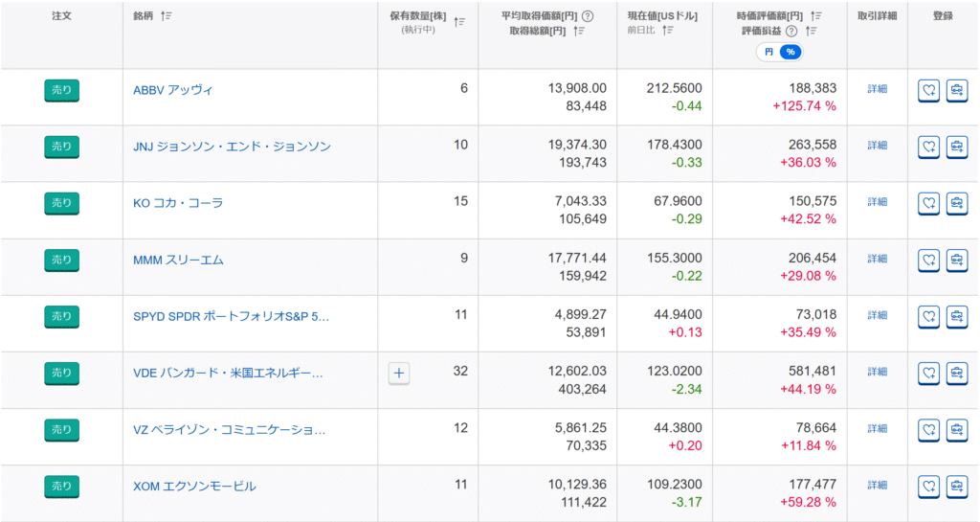The width and height of the screenshot is (980, 522).
Task: Click KO row portfolio briefcase icon
Action: [x=957, y=203]
